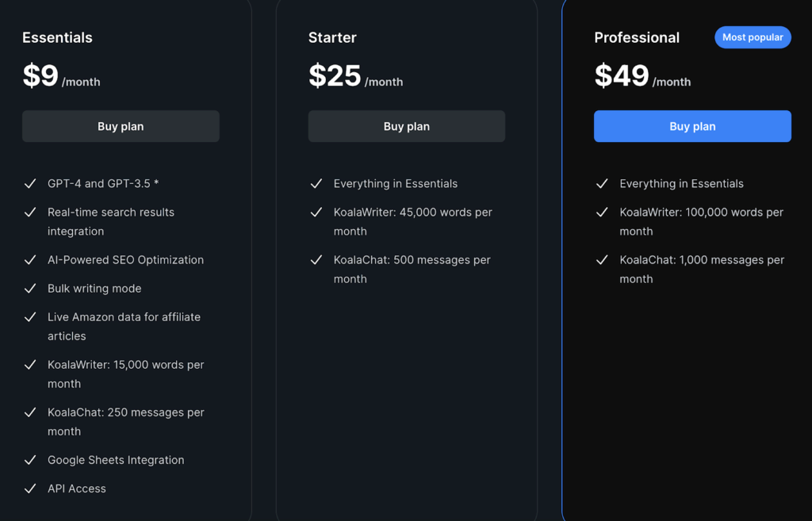
Task: Click the Essentials plan title
Action: click(x=57, y=37)
